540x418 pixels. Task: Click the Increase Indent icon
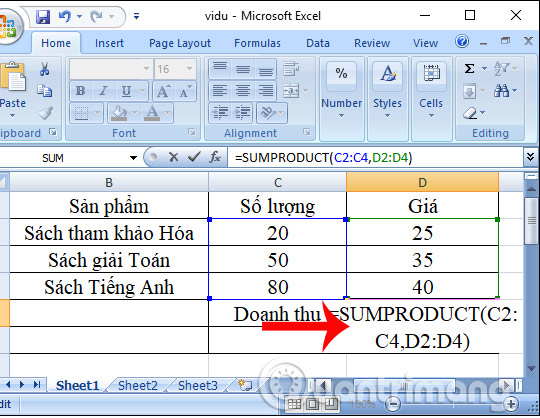[242, 113]
